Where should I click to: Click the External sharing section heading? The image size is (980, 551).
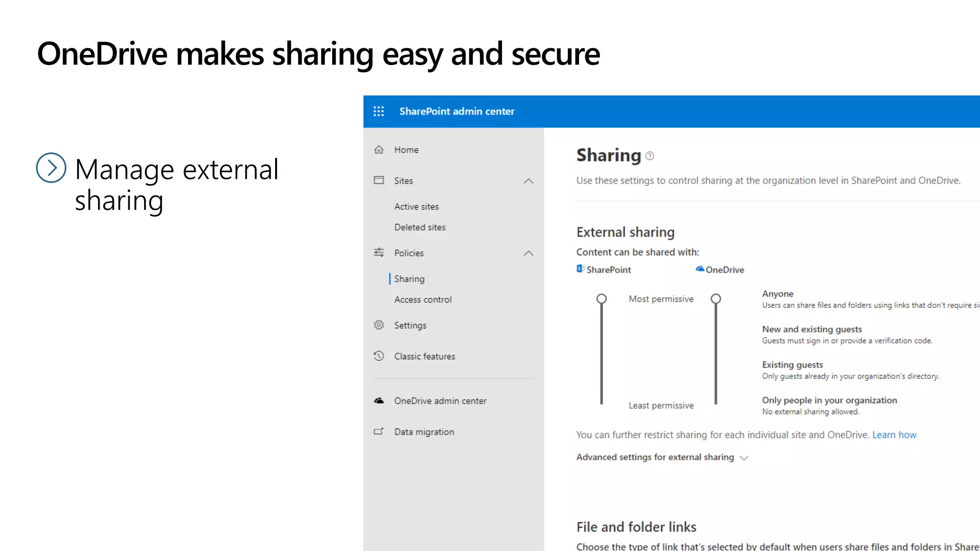coord(625,232)
